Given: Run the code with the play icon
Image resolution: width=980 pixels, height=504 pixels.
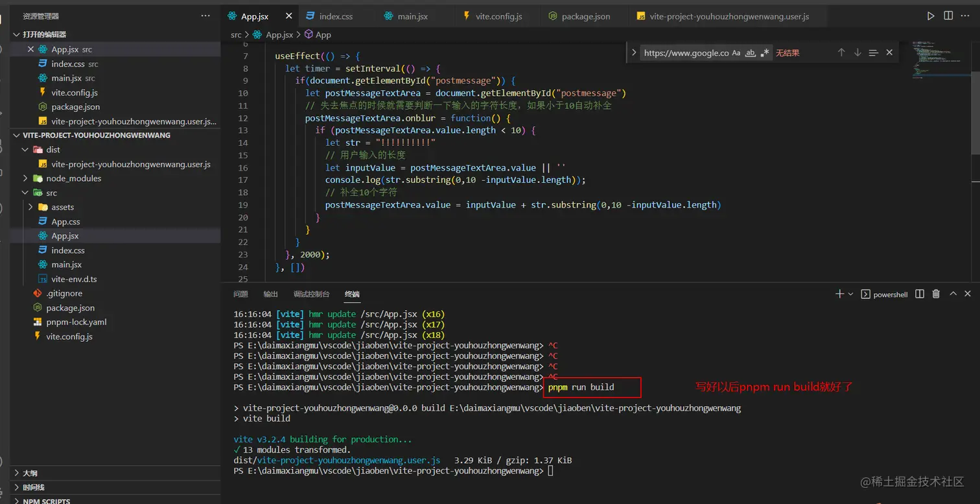Looking at the screenshot, I should 931,16.
